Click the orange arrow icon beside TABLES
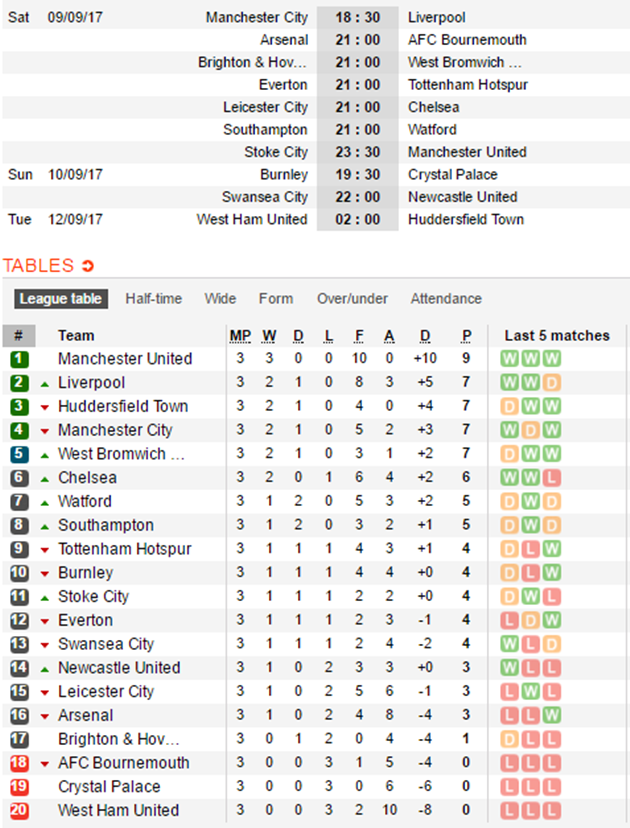 click(88, 266)
